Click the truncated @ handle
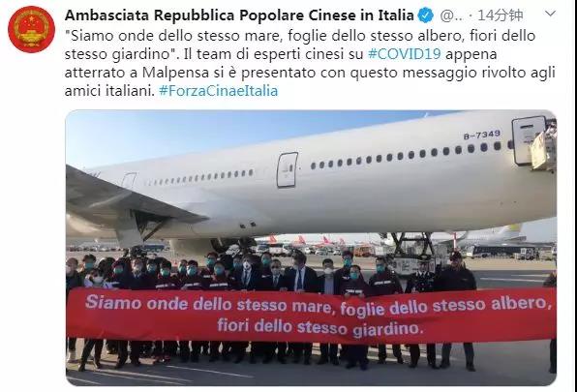 pyautogui.click(x=451, y=15)
